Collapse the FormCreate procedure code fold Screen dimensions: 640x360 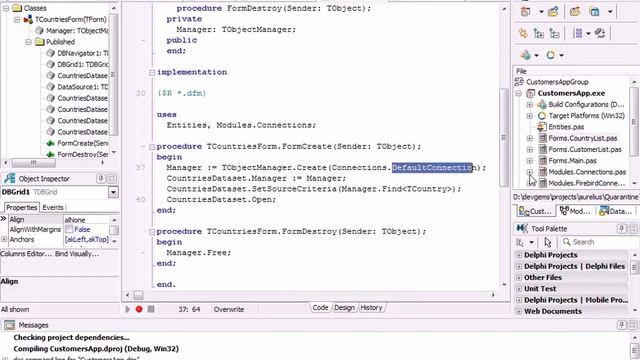tap(152, 147)
